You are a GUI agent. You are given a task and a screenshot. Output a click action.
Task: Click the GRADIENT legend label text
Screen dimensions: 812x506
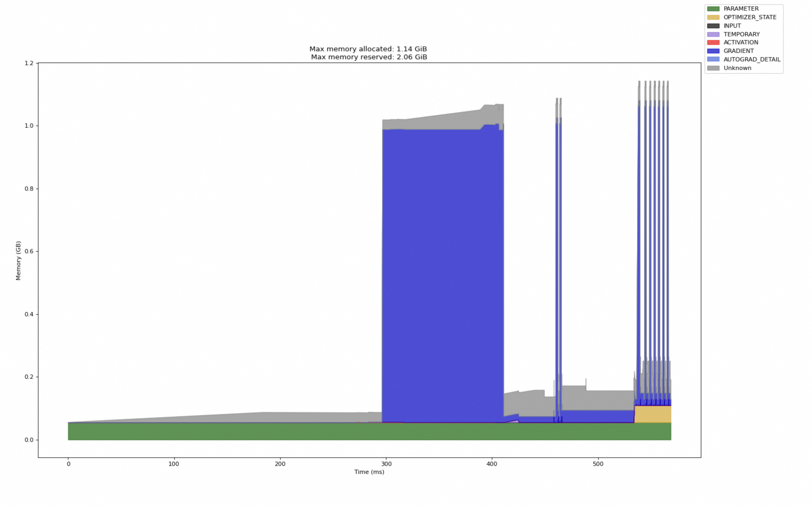coord(739,51)
